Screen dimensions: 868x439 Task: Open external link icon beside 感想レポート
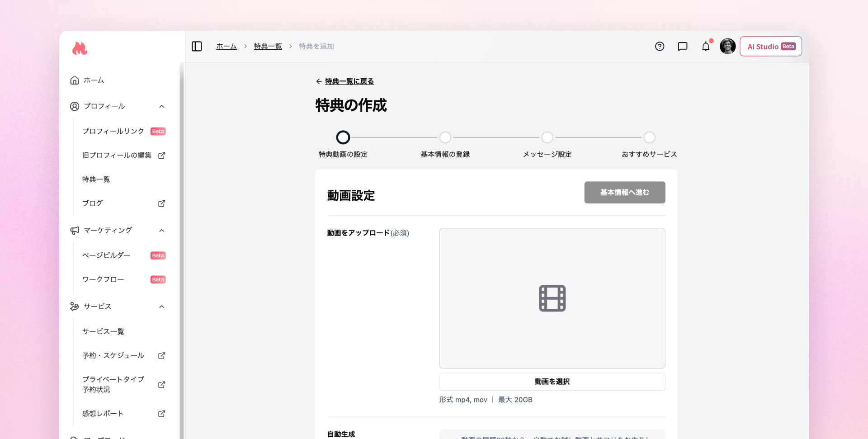point(161,414)
